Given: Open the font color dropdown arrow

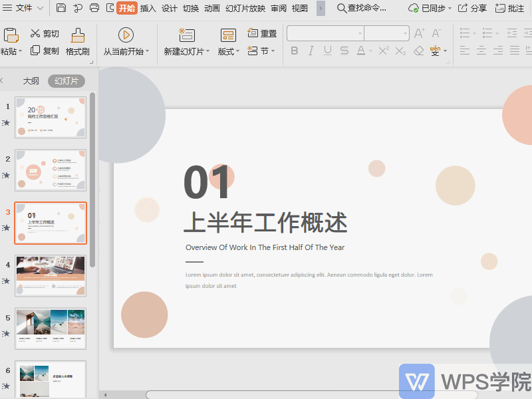Looking at the screenshot, I should coord(371,51).
